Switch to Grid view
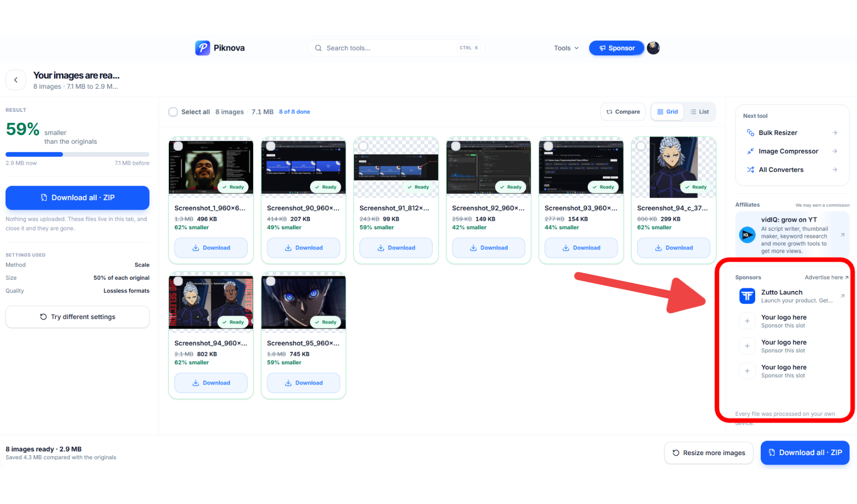857x504 pixels. [667, 112]
